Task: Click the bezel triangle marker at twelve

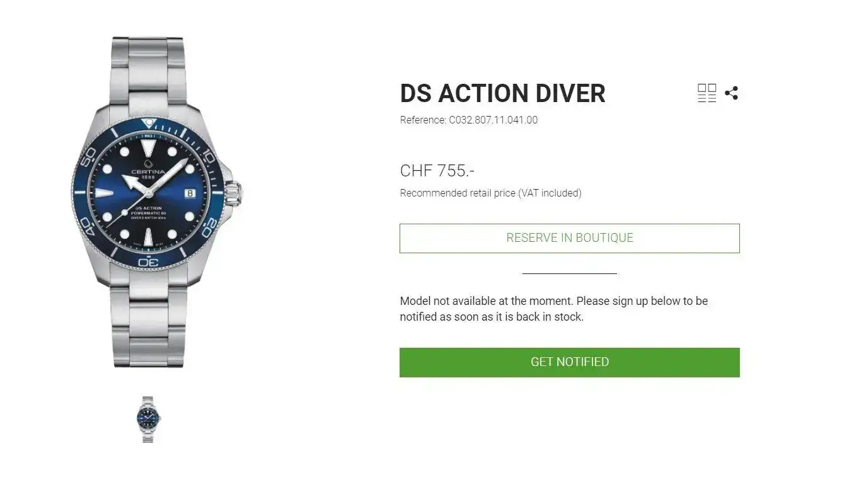Action: point(149,123)
